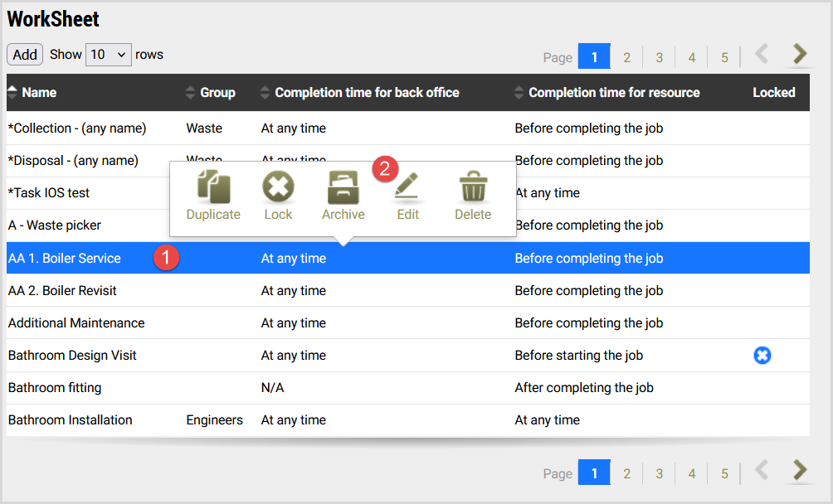Viewport: 833px width, 504px height.
Task: Delete the worksheet using trash icon
Action: 473,187
